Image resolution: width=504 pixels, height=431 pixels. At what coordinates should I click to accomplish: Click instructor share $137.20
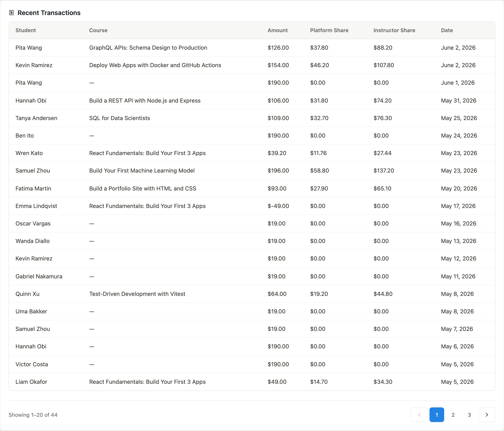tap(383, 171)
